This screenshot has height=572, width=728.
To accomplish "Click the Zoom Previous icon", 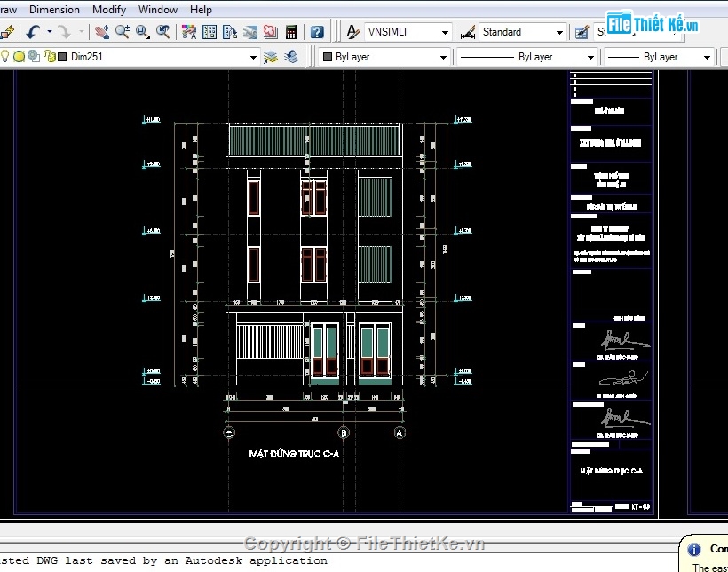I will (163, 32).
